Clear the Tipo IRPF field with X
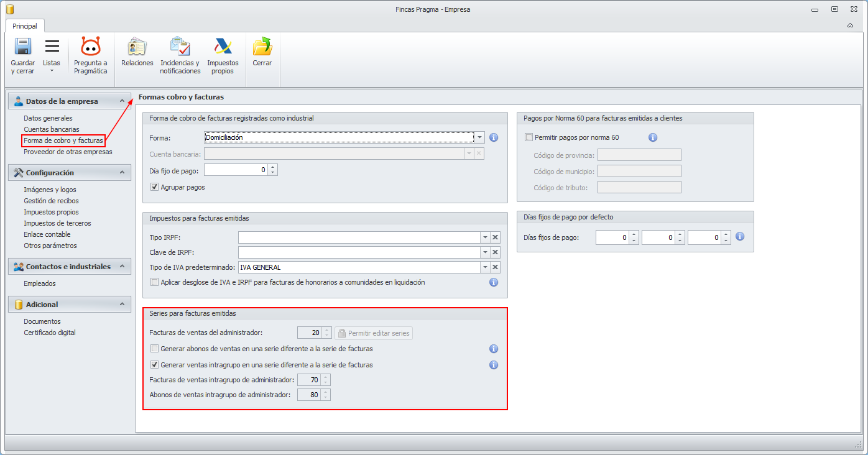 [496, 237]
